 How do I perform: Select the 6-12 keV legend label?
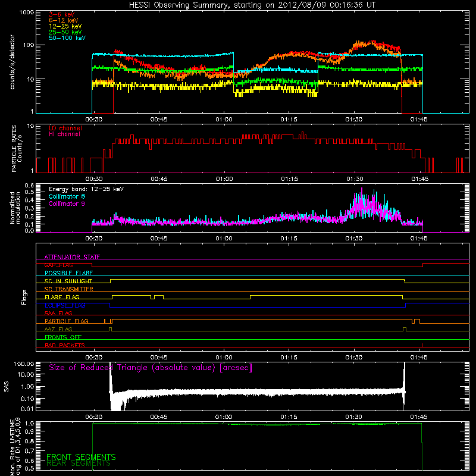(x=63, y=20)
